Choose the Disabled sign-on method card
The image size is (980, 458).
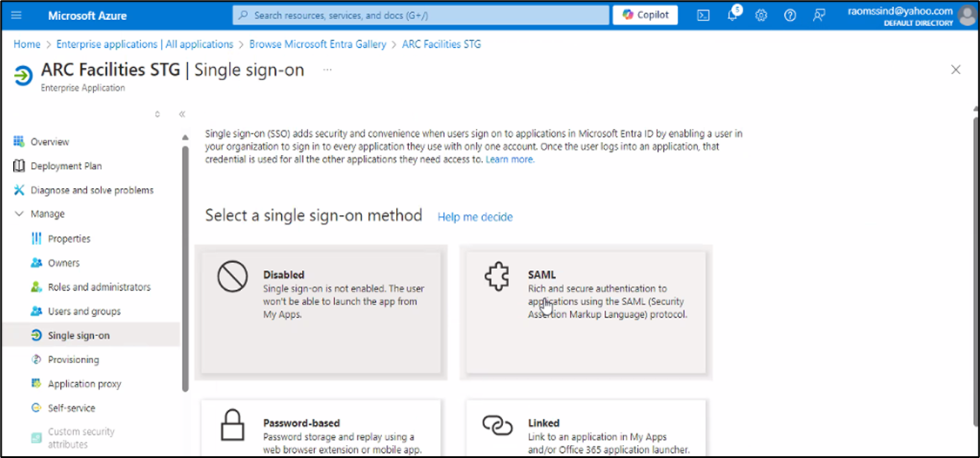[x=320, y=313]
